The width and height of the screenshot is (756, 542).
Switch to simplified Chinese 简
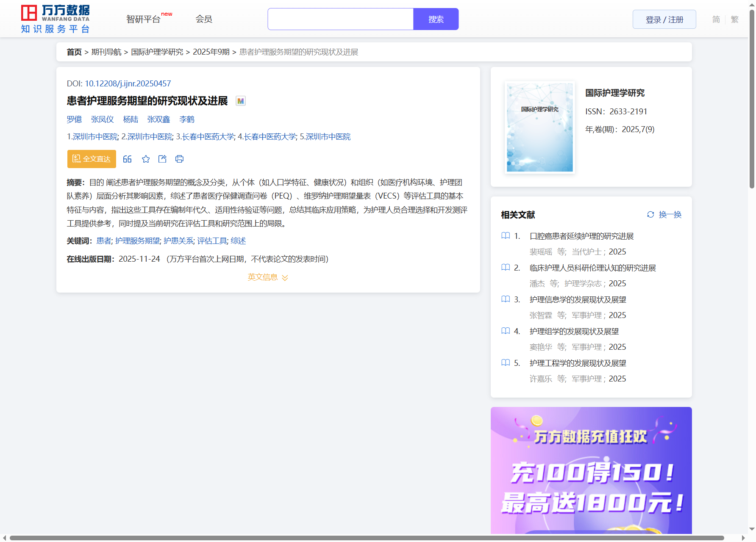(716, 19)
